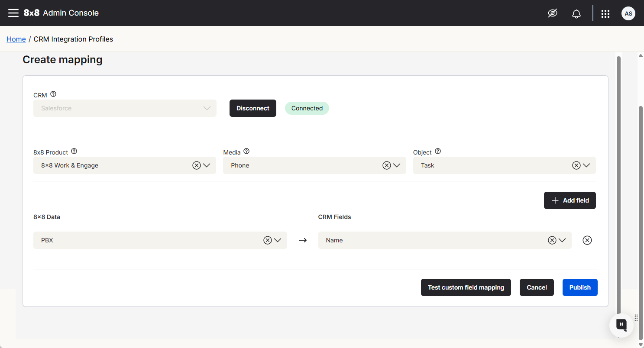Clear the Name CRM field selection
The image size is (644, 348).
(552, 240)
